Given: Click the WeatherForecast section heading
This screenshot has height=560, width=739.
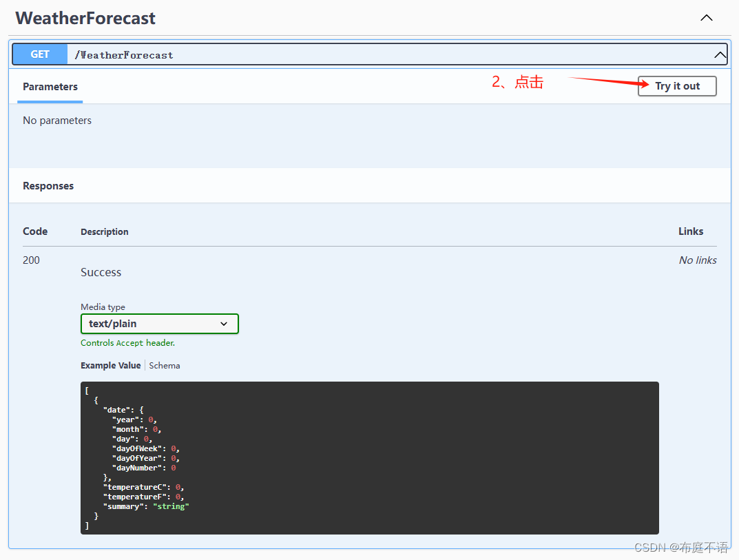Looking at the screenshot, I should tap(85, 18).
